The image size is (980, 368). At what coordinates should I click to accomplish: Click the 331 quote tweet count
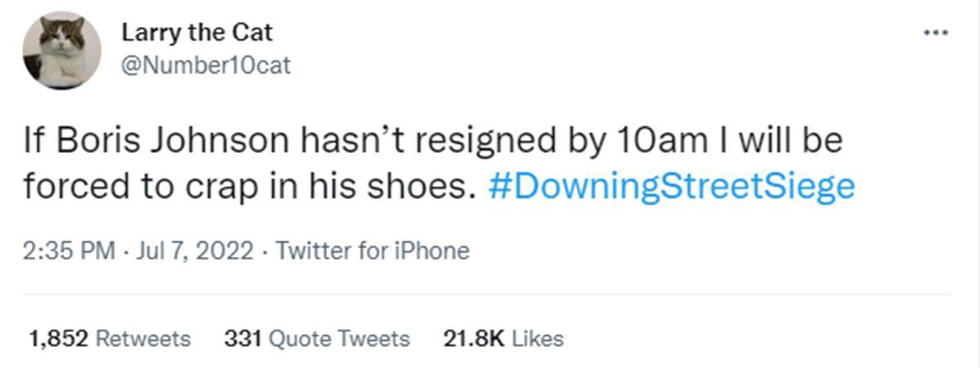(x=243, y=339)
